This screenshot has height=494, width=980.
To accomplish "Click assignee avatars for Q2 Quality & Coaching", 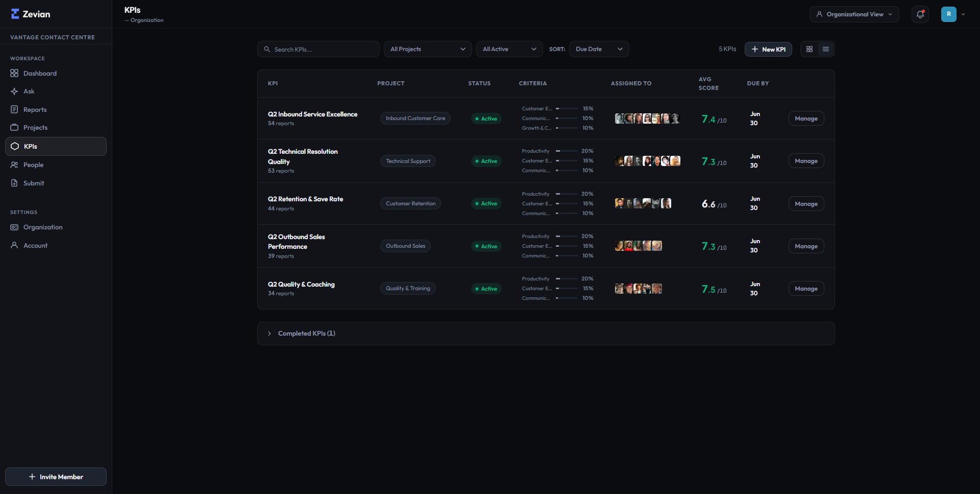I will click(x=638, y=289).
